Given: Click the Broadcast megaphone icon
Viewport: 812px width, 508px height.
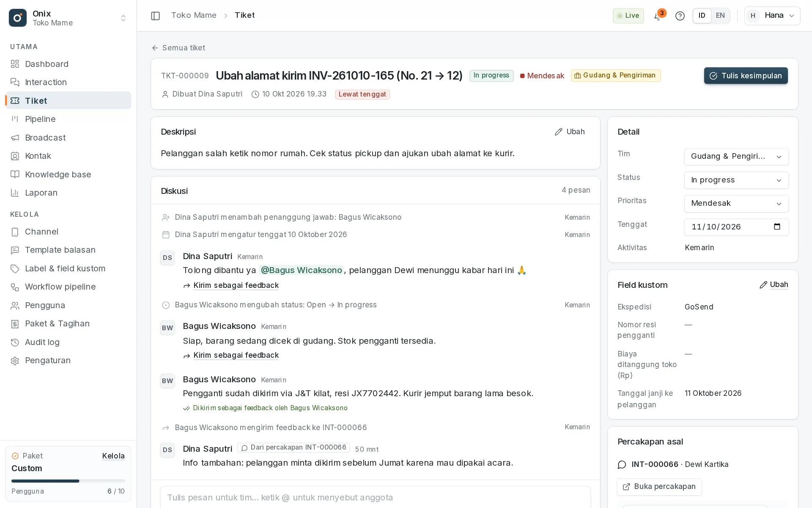Looking at the screenshot, I should click(x=15, y=138).
